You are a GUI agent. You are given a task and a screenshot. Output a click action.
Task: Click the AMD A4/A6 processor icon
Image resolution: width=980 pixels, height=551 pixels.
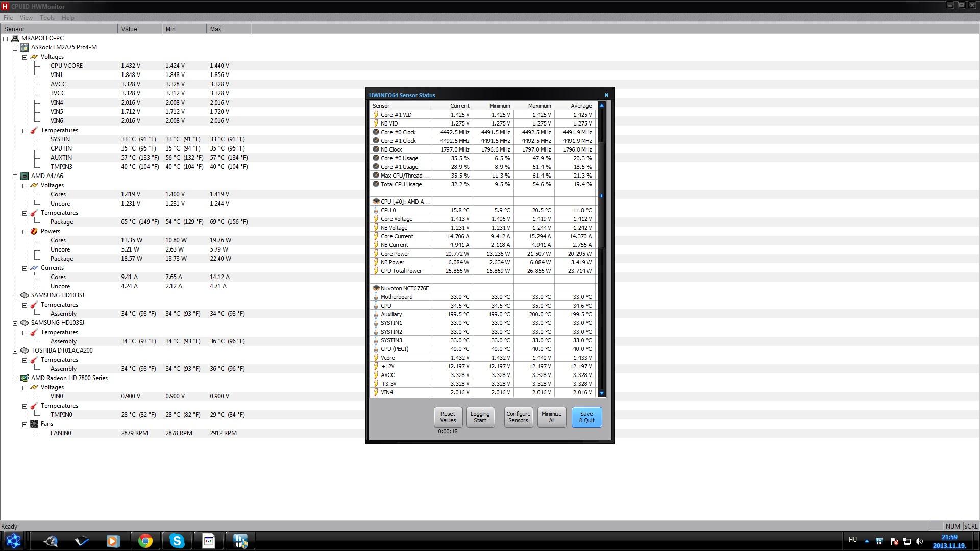click(x=24, y=176)
